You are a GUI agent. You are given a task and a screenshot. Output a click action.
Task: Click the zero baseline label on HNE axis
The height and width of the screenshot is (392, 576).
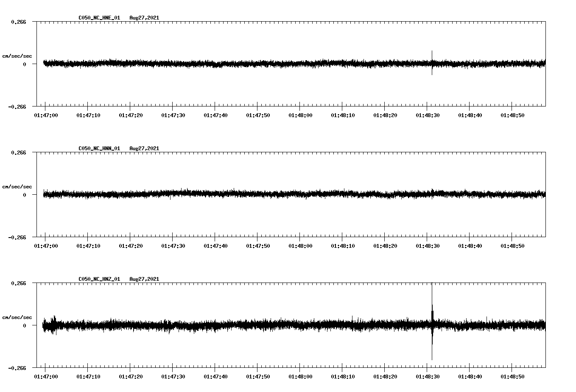25,64
